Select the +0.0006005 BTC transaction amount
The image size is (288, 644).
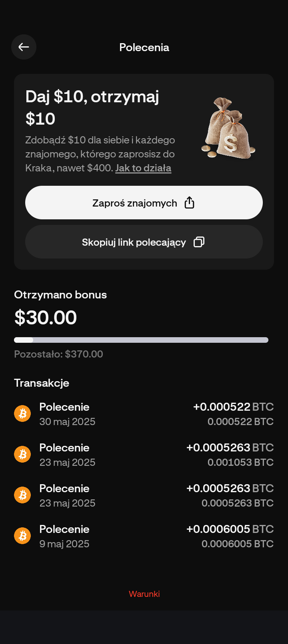click(230, 529)
